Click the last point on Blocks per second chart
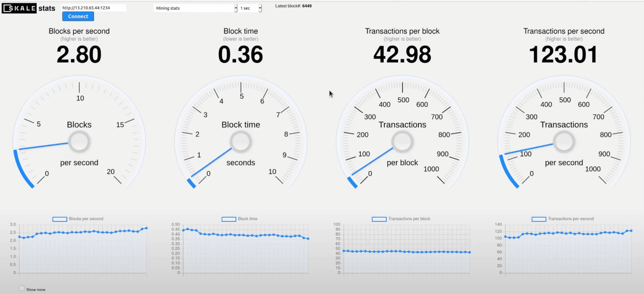 [147, 228]
